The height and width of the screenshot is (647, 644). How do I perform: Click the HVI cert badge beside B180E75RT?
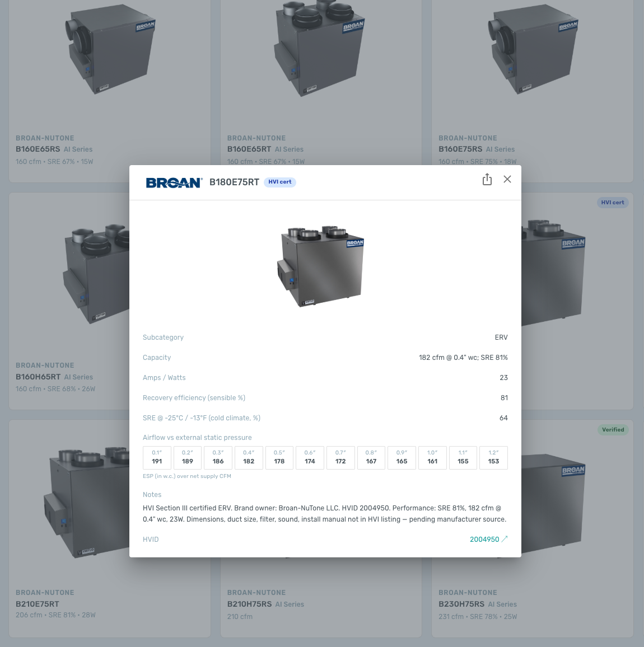pos(280,182)
